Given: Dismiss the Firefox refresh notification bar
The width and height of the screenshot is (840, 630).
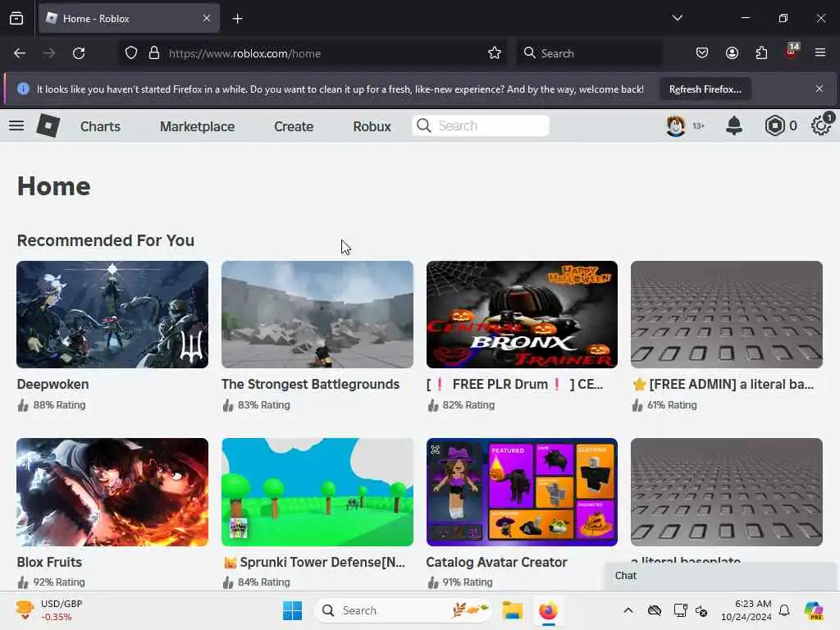Looking at the screenshot, I should [819, 89].
